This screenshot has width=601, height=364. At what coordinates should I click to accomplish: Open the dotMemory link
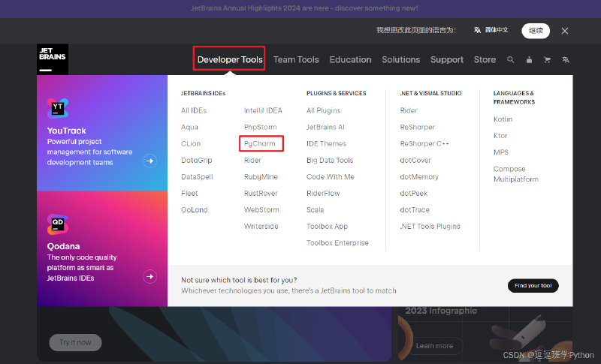point(419,177)
